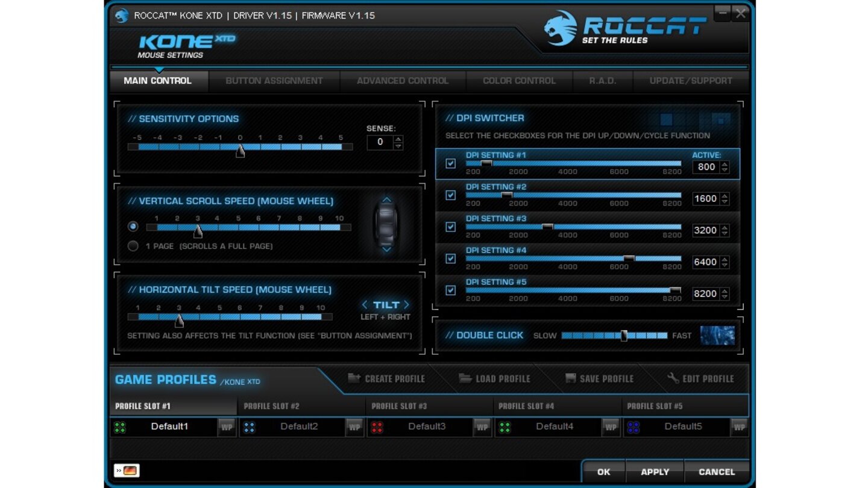The width and height of the screenshot is (868, 488).
Task: Click the sensitivity options slider handle
Action: (x=240, y=151)
